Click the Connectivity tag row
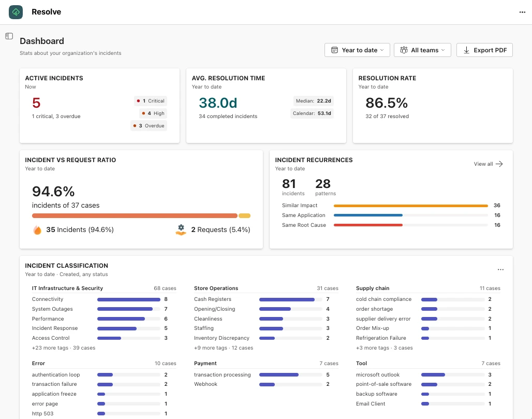Image resolution: width=532 pixels, height=419 pixels. pos(100,299)
